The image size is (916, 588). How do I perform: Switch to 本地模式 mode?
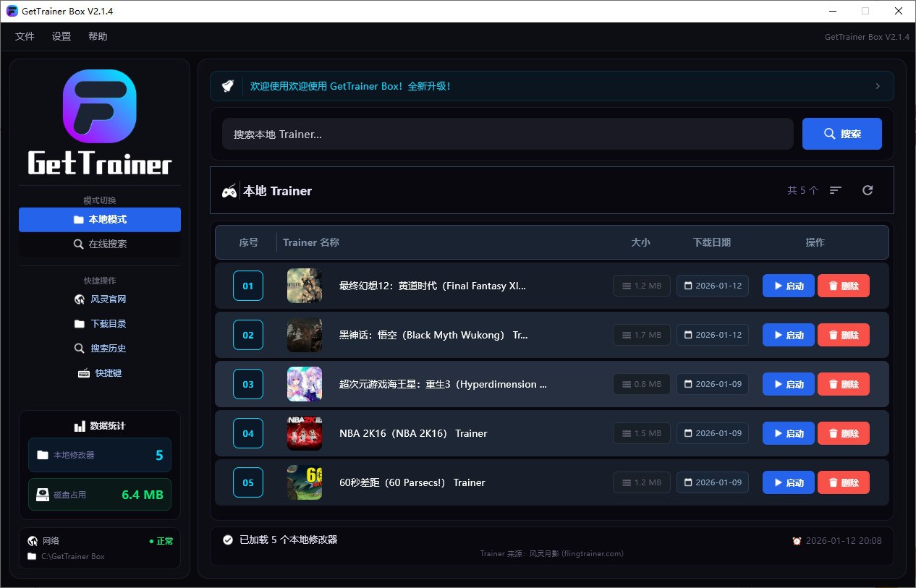[x=100, y=220]
